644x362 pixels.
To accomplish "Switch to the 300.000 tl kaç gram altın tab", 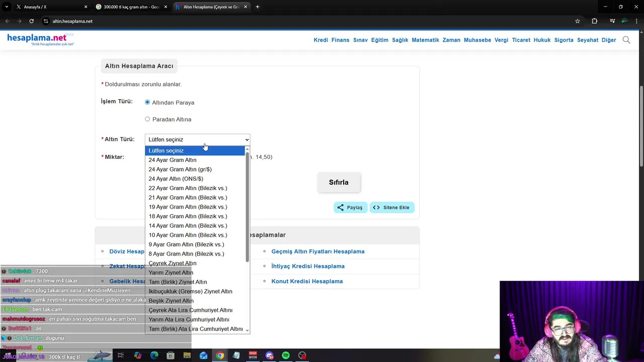I will point(132,7).
